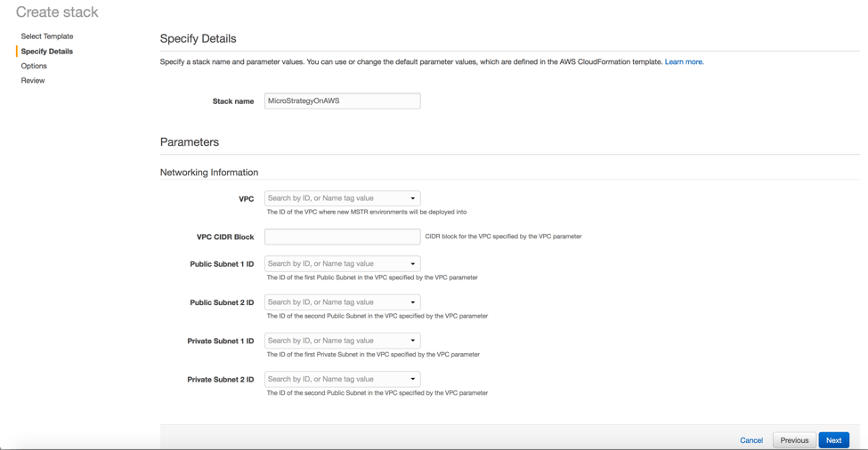Click the Public Subnet 1 ID dropdown arrow
This screenshot has height=450, width=868.
tap(412, 264)
